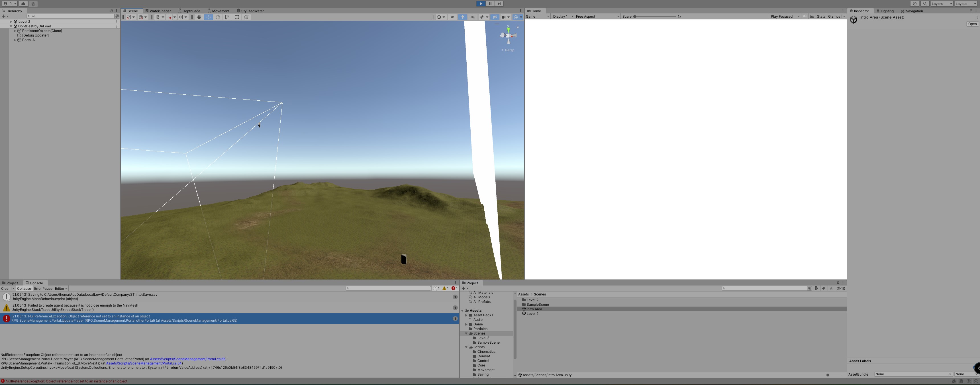Open the cloud services icon
Image resolution: width=980 pixels, height=385 pixels.
[23, 4]
